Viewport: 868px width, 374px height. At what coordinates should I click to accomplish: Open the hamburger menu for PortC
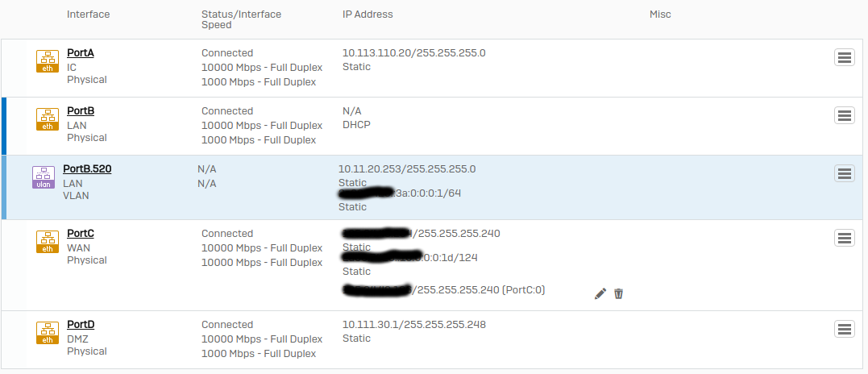[844, 238]
